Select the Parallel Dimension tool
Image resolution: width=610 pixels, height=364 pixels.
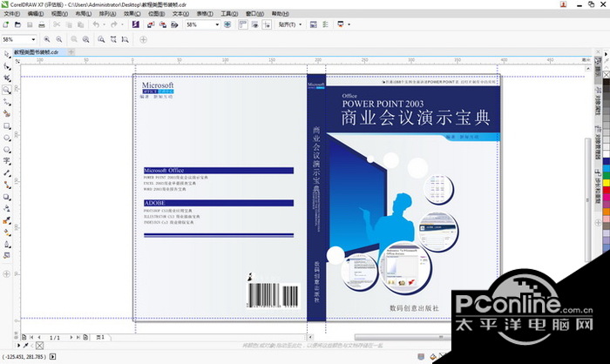7,173
